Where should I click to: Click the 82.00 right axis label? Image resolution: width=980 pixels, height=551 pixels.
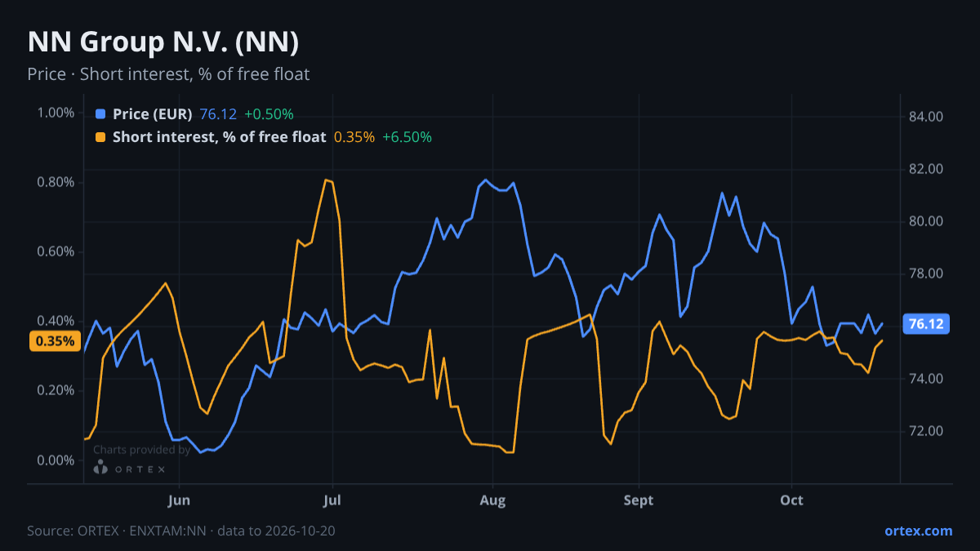[926, 169]
